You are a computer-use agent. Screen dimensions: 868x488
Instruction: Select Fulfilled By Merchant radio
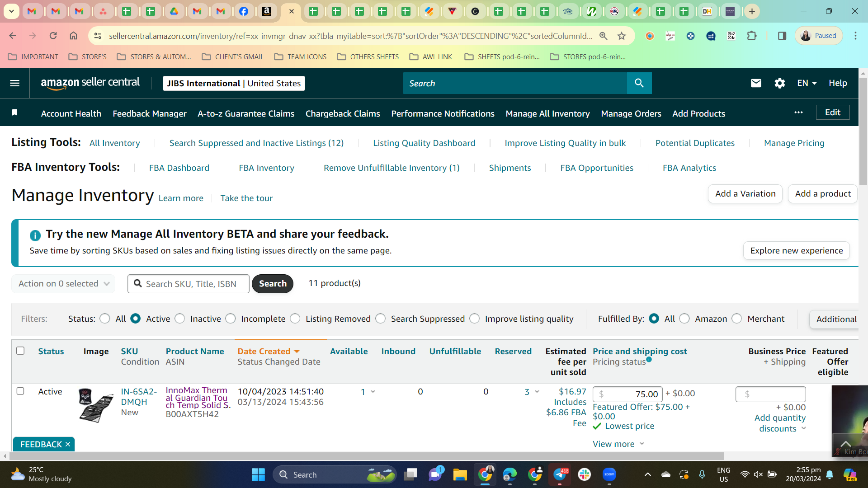point(737,319)
